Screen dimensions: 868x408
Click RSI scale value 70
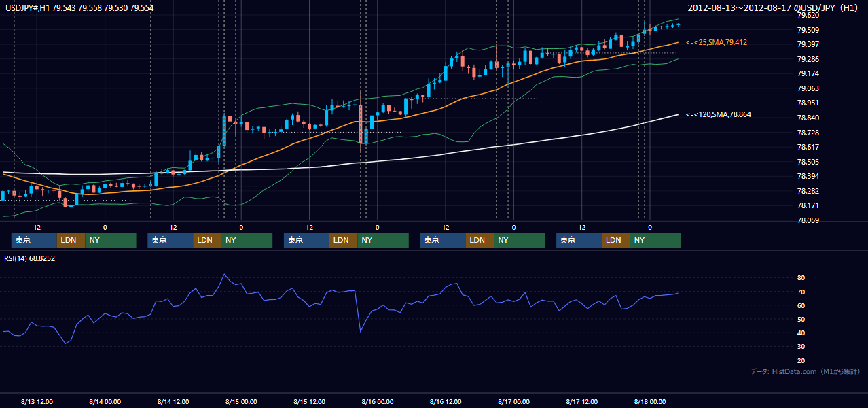(801, 292)
